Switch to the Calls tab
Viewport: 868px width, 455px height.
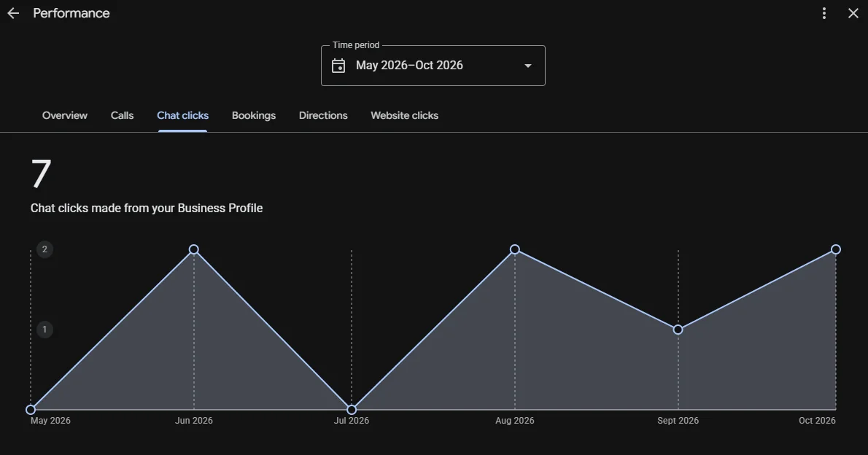click(122, 115)
